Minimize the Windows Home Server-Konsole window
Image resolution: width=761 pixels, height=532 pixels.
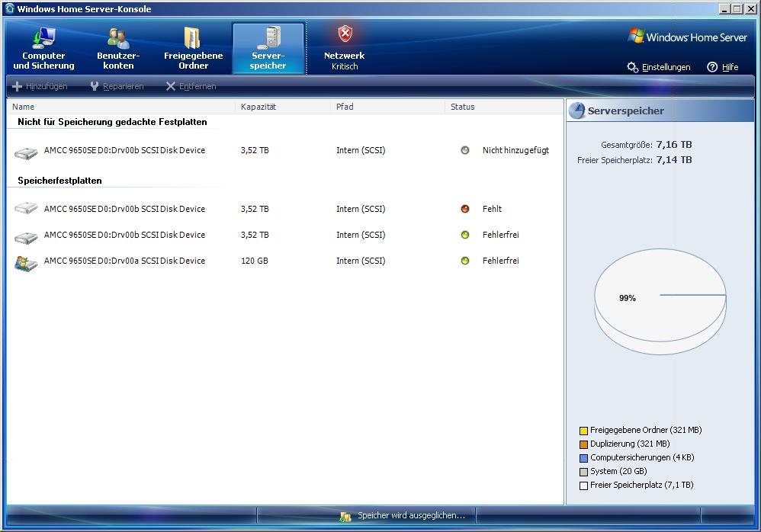[724, 8]
